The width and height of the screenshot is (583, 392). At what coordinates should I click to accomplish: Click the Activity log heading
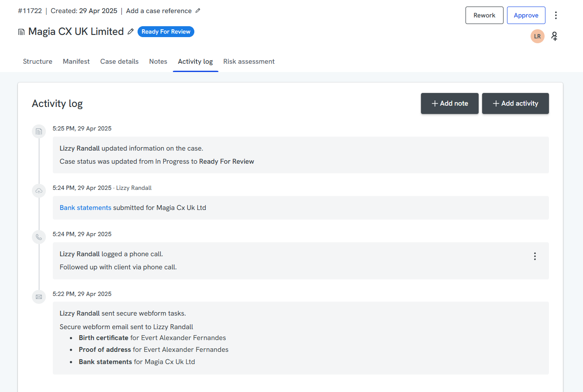57,103
